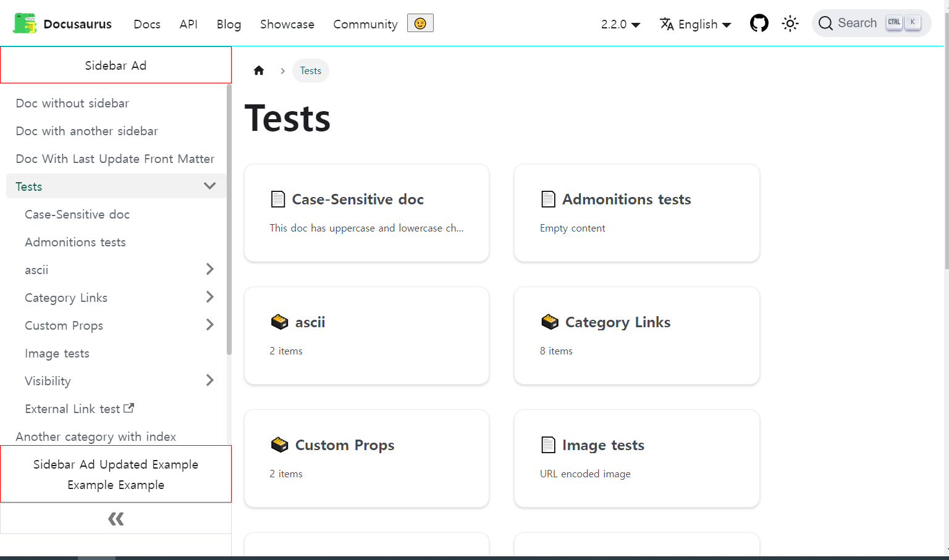Click the CTRL key hint in the search box
This screenshot has width=949, height=560.
894,22
